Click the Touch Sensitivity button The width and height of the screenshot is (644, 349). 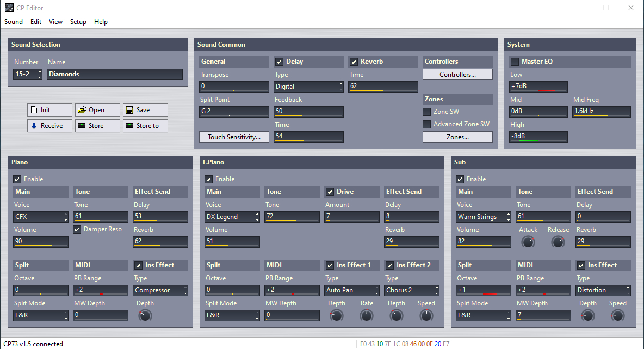(x=234, y=137)
